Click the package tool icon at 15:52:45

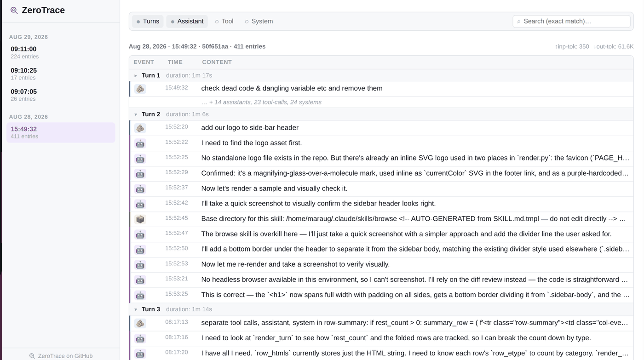coord(140,219)
